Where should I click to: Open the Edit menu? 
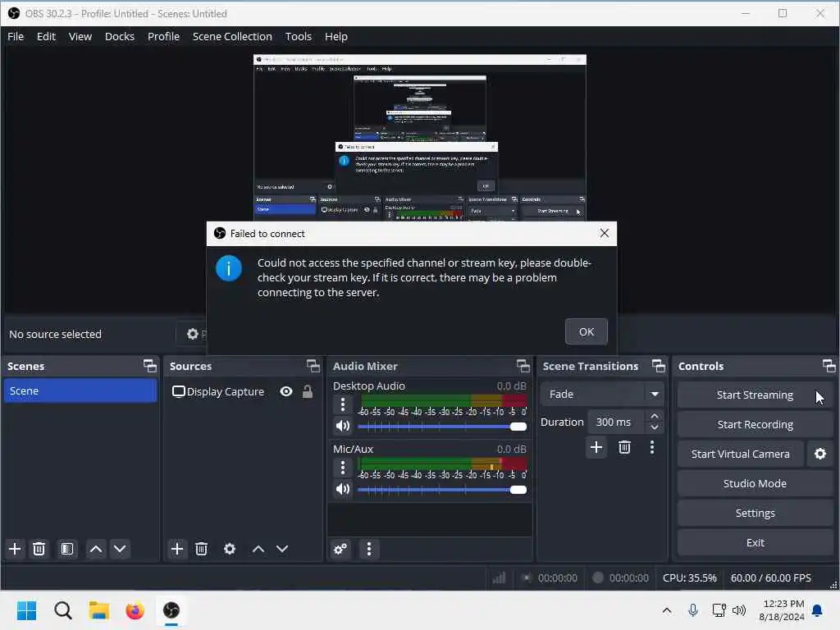pyautogui.click(x=46, y=36)
